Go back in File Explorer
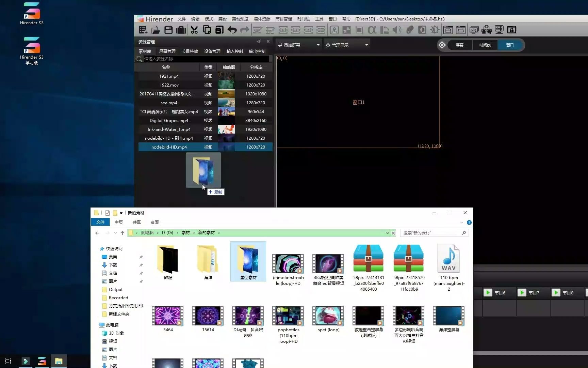Image resolution: width=588 pixels, height=368 pixels. (97, 233)
